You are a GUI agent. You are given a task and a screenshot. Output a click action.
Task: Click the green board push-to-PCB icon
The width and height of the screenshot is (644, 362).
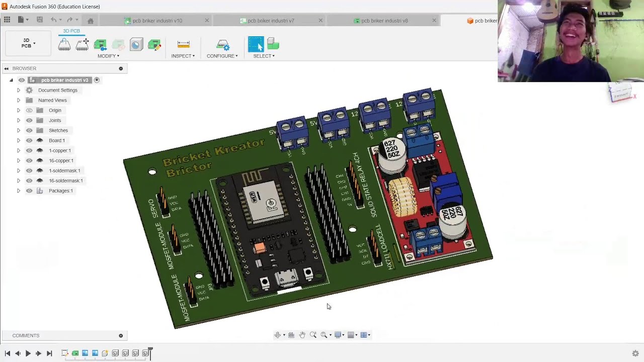tap(100, 45)
